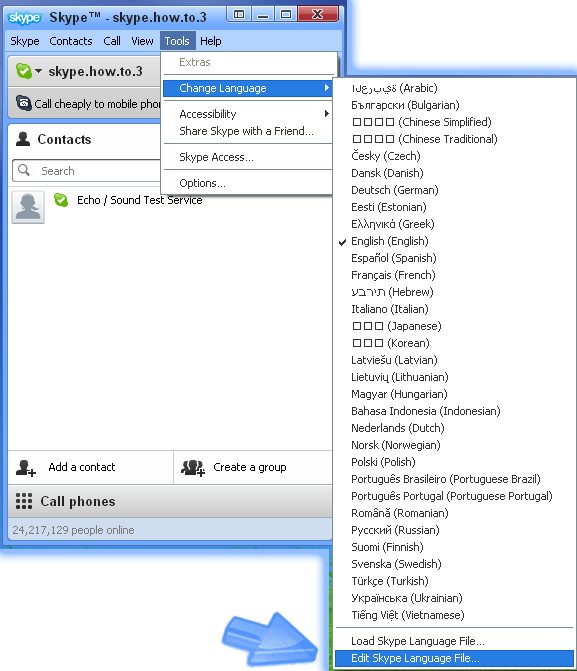The image size is (577, 671).
Task: Select Greek language
Action: point(393,224)
